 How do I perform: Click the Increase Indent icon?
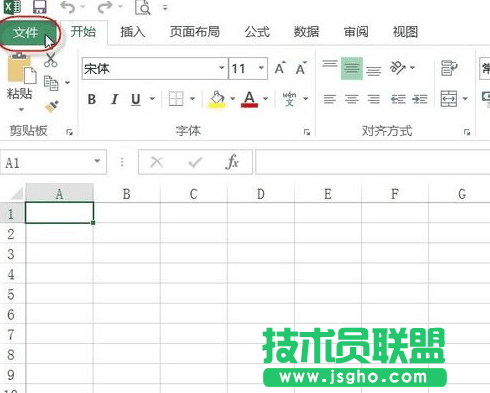click(420, 99)
